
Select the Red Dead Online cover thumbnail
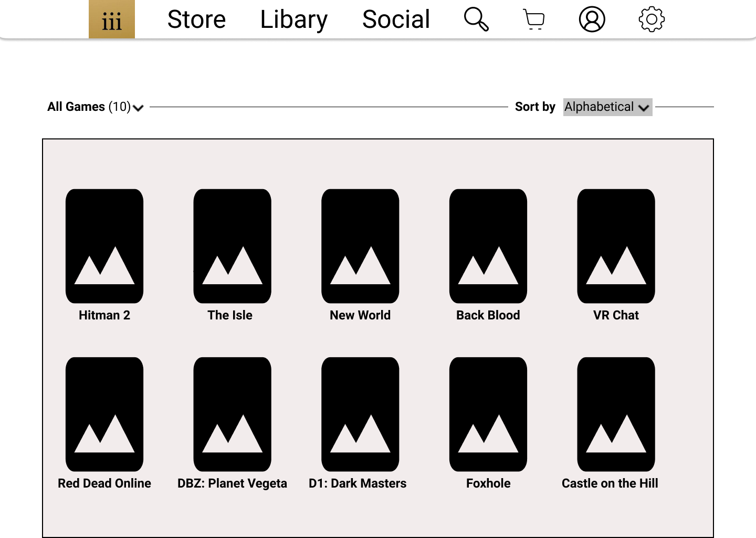(x=104, y=414)
